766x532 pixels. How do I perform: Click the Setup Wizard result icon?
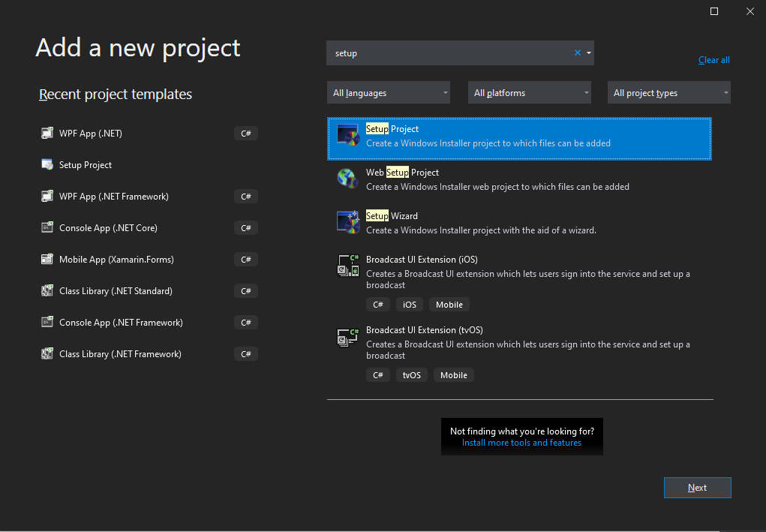click(x=348, y=222)
